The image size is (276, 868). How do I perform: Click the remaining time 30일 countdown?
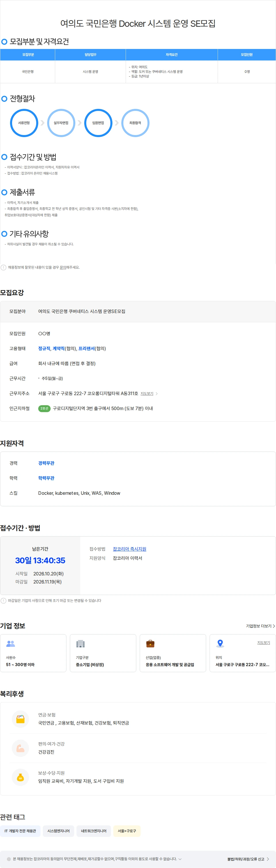[40, 560]
